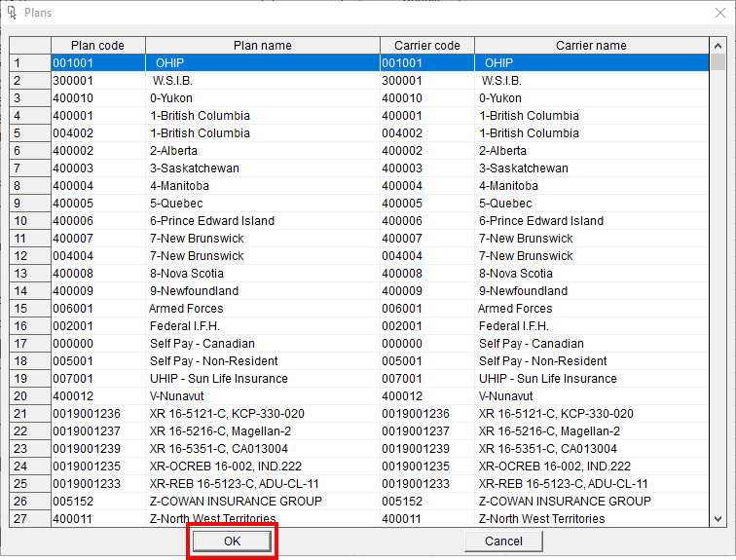Click carrier code 0019001236

[427, 414]
